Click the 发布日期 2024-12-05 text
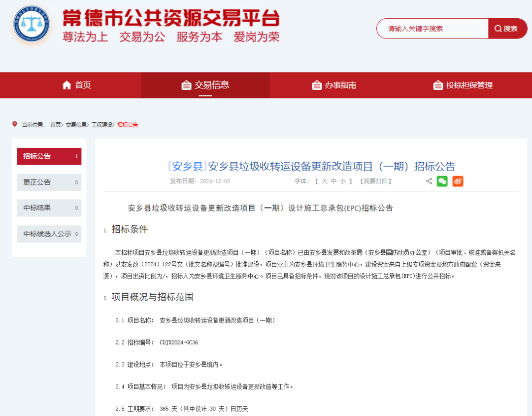 coord(200,181)
